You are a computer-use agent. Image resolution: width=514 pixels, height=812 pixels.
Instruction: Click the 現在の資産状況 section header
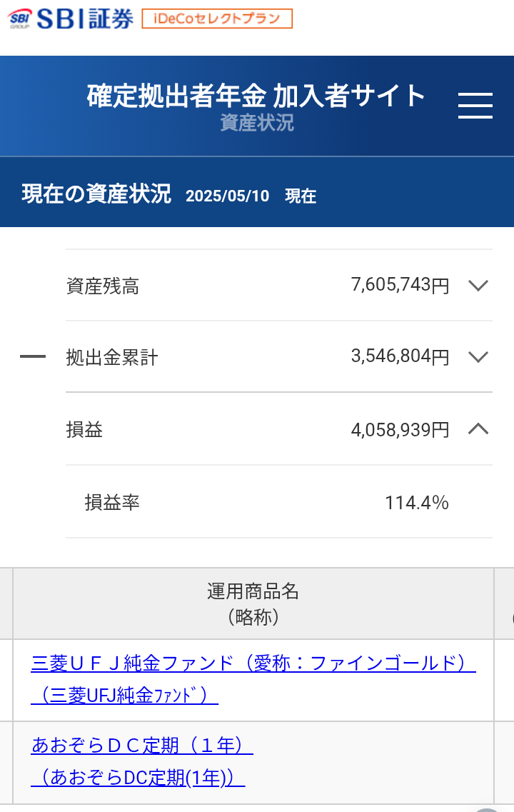tap(96, 194)
